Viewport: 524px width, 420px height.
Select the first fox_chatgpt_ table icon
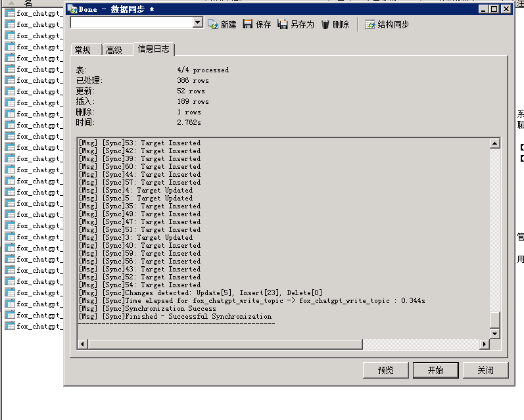[x=10, y=13]
